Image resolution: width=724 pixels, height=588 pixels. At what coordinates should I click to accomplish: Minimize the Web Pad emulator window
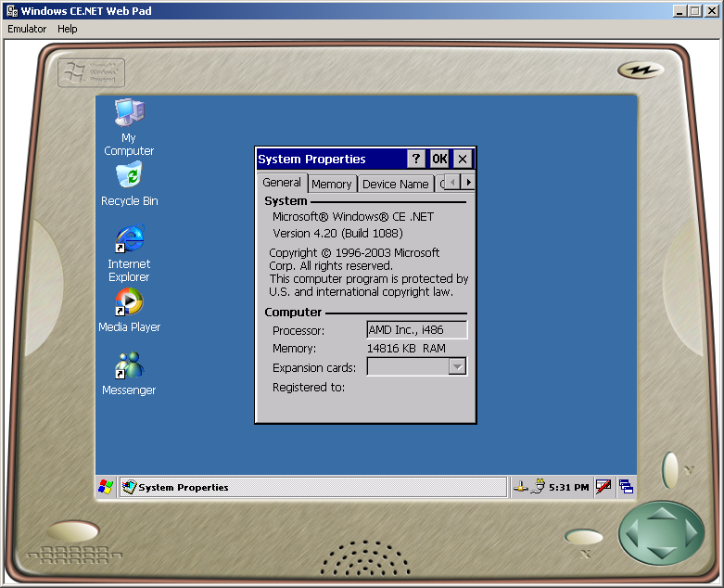(679, 11)
